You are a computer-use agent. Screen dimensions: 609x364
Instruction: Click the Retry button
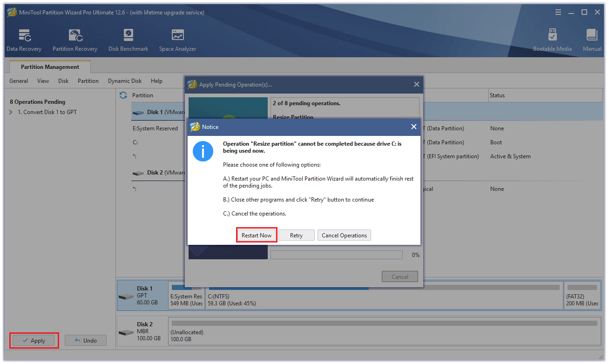point(296,235)
